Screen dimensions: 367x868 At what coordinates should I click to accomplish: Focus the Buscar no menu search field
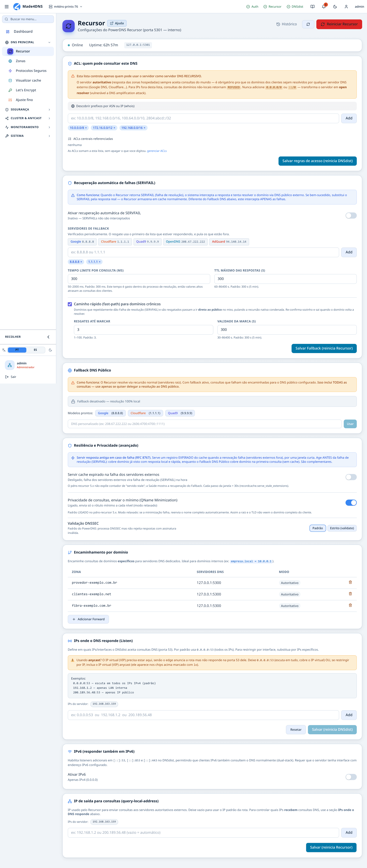28,19
